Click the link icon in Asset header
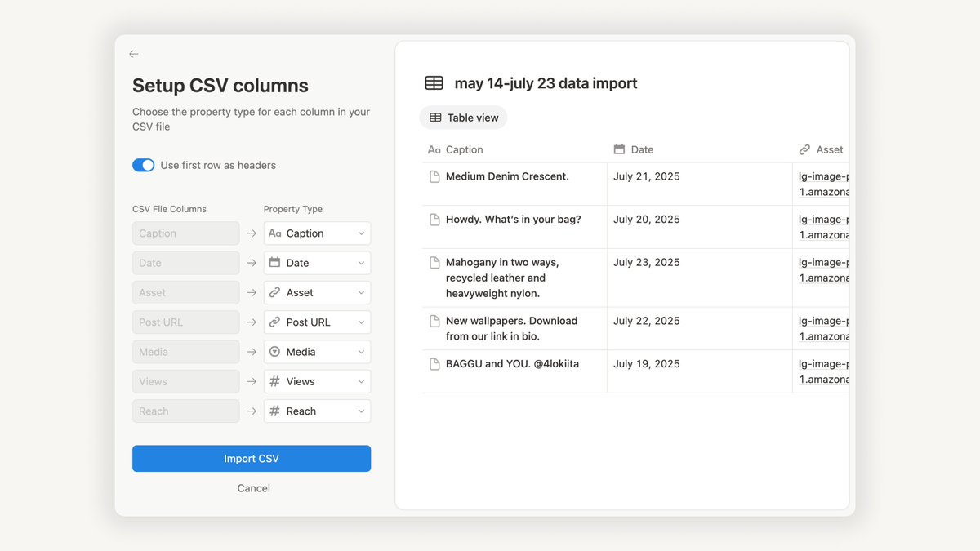 [x=804, y=149]
